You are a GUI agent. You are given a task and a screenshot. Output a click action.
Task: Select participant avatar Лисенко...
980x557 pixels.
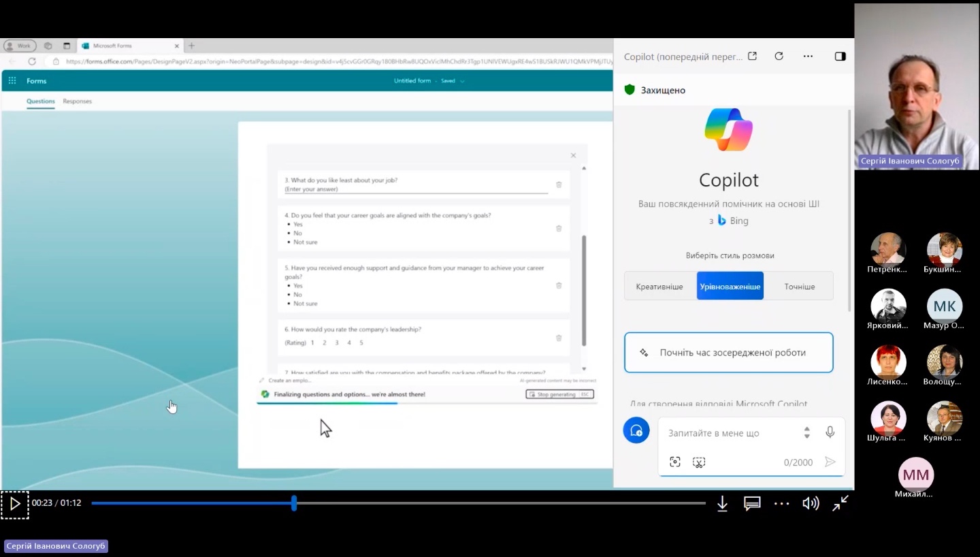(888, 362)
